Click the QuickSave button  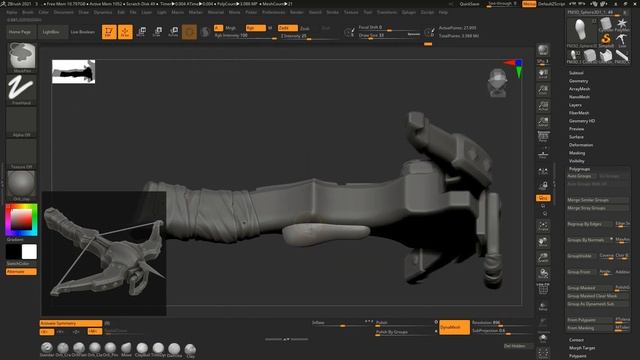469,4
